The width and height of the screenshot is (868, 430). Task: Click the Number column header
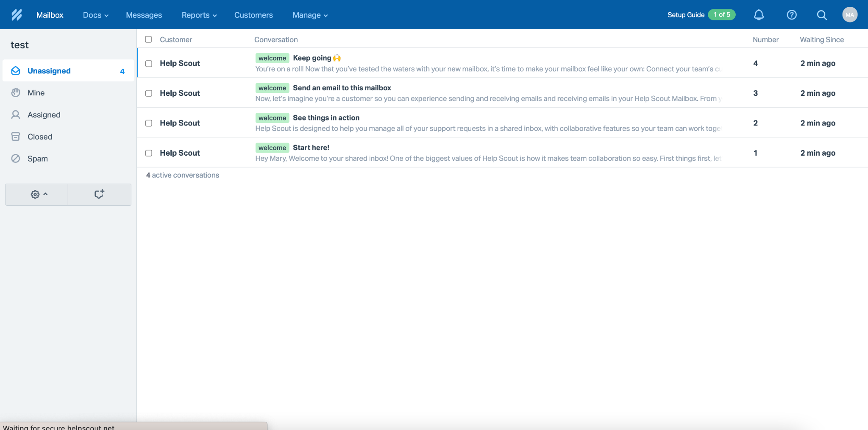(x=765, y=39)
